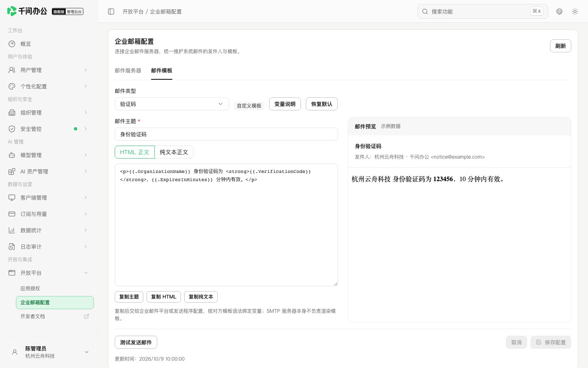Focus the 邮件主题 input field
The height and width of the screenshot is (368, 588).
[x=226, y=134]
